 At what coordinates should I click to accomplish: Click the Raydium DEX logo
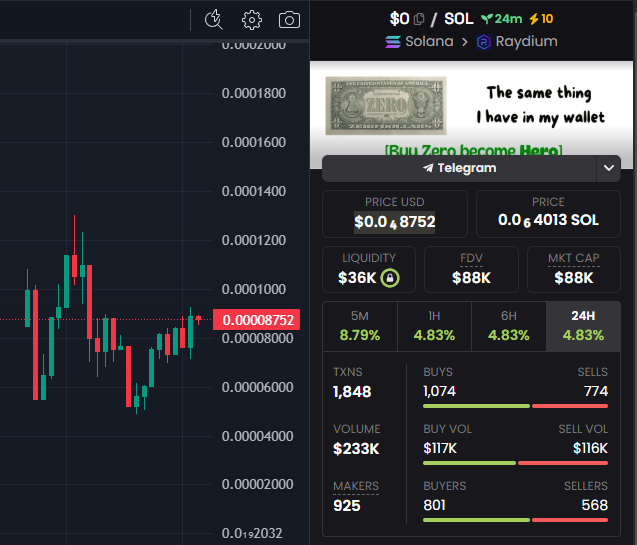coord(483,42)
